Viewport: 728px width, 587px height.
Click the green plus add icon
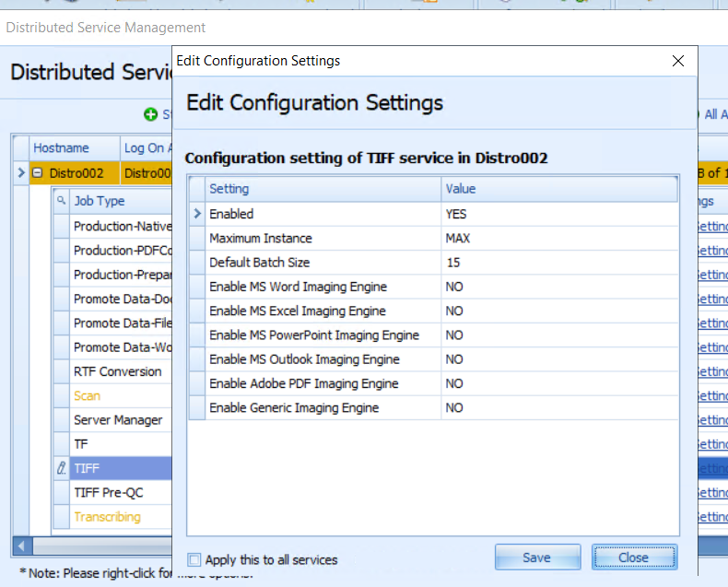pyautogui.click(x=150, y=114)
